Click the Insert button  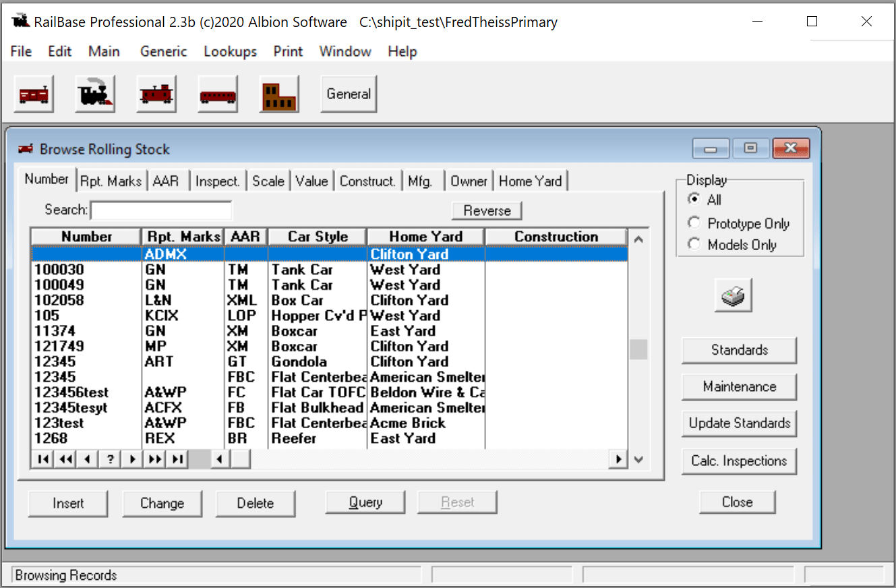[68, 503]
